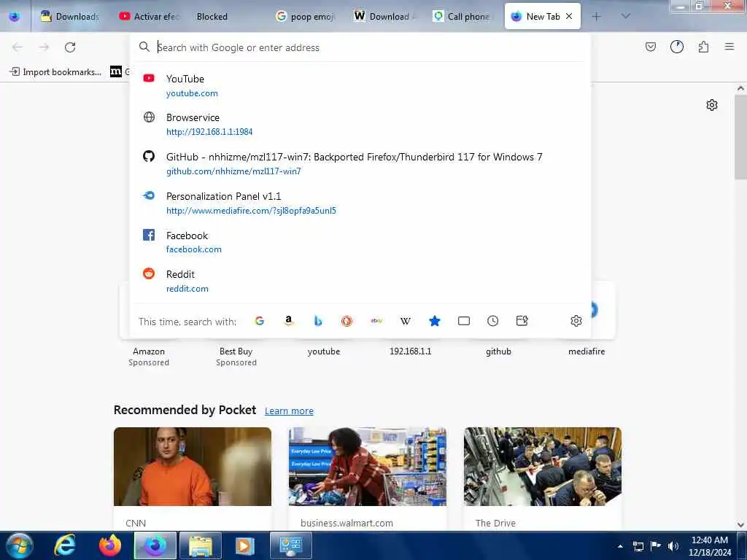Search in History clock icon
This screenshot has height=560, width=747.
tap(492, 321)
